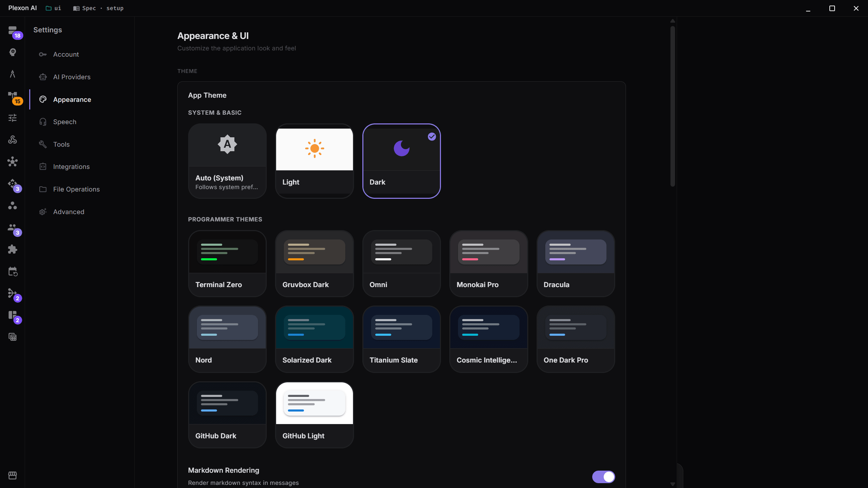868x488 pixels.
Task: Click the scrollbar down arrow
Action: (673, 484)
